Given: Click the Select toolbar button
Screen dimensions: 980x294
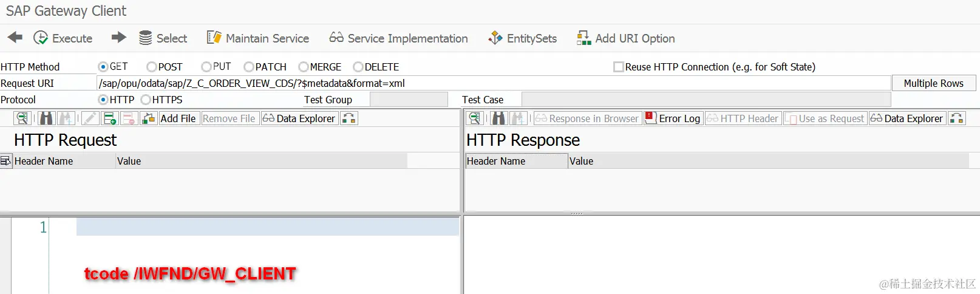Looking at the screenshot, I should coord(163,38).
